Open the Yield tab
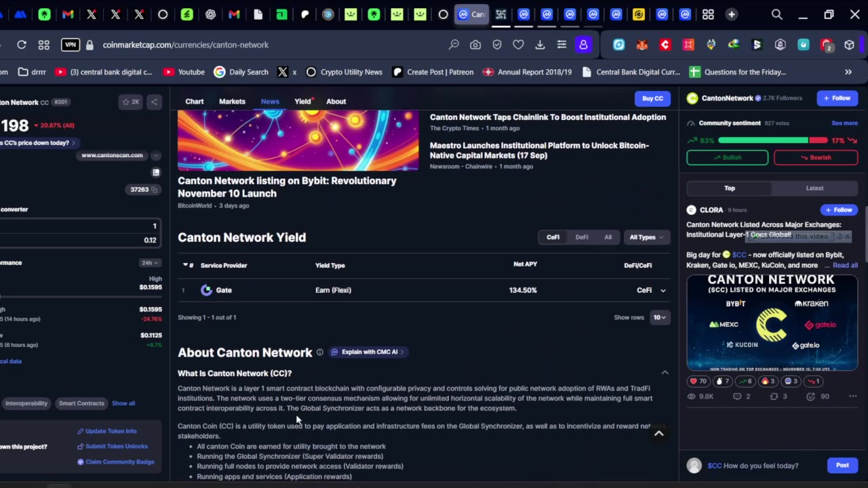The width and height of the screenshot is (868, 488). click(302, 101)
